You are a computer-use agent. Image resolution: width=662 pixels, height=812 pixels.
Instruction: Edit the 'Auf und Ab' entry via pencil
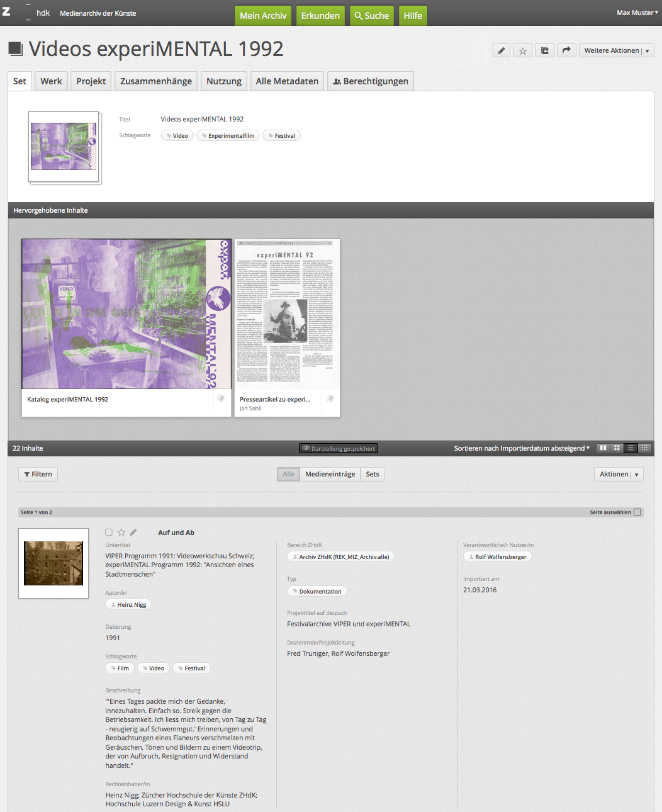[133, 533]
